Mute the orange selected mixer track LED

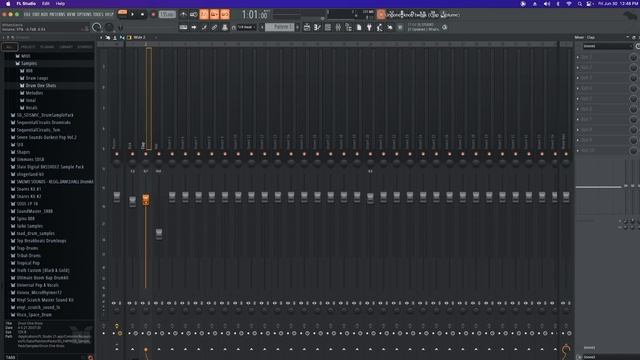coord(146,154)
